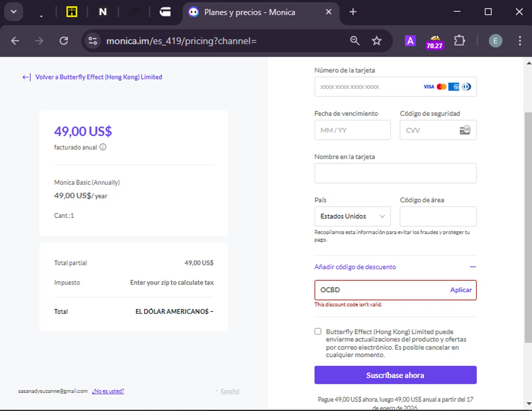This screenshot has width=532, height=411.
Task: Click the ¿No es usted? link
Action: [x=108, y=391]
